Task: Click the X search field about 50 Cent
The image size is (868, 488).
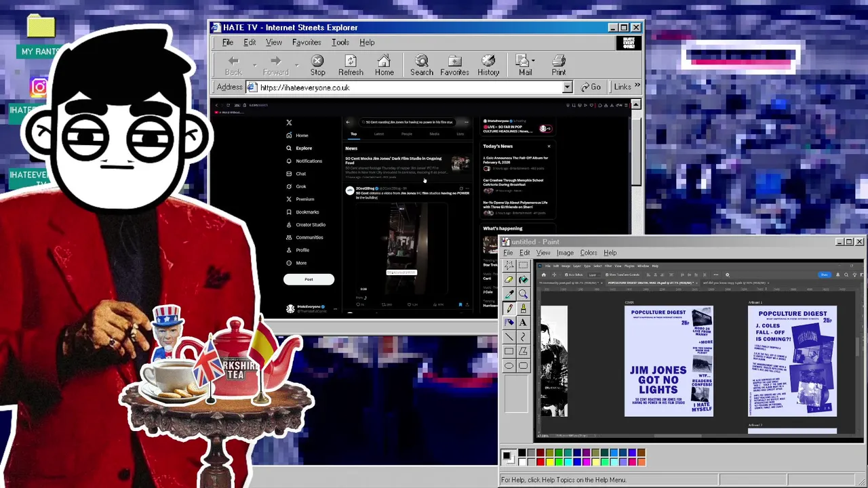Action: (409, 122)
